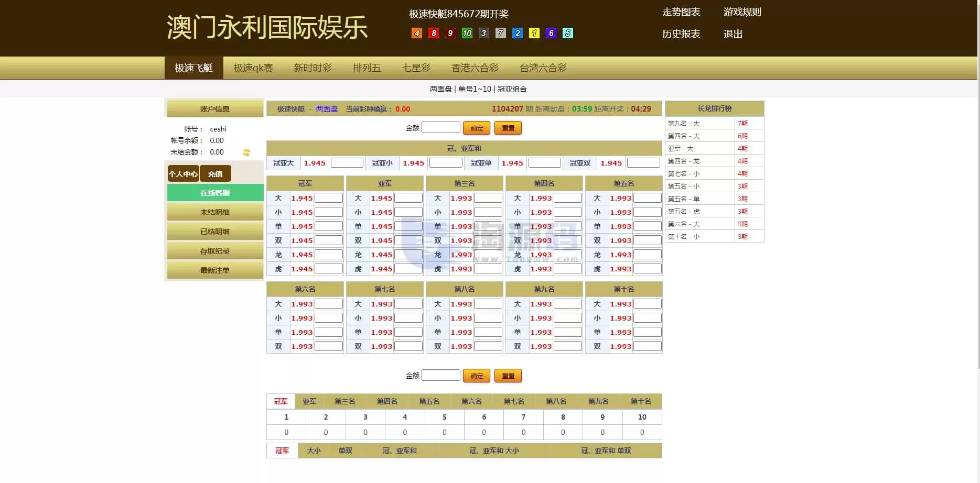Refresh balance using the gold coin icon
This screenshot has height=483, width=980.
[246, 152]
